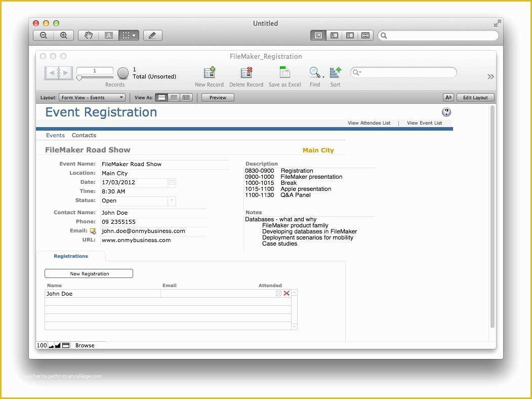
Task: Click the Preview button
Action: 218,97
